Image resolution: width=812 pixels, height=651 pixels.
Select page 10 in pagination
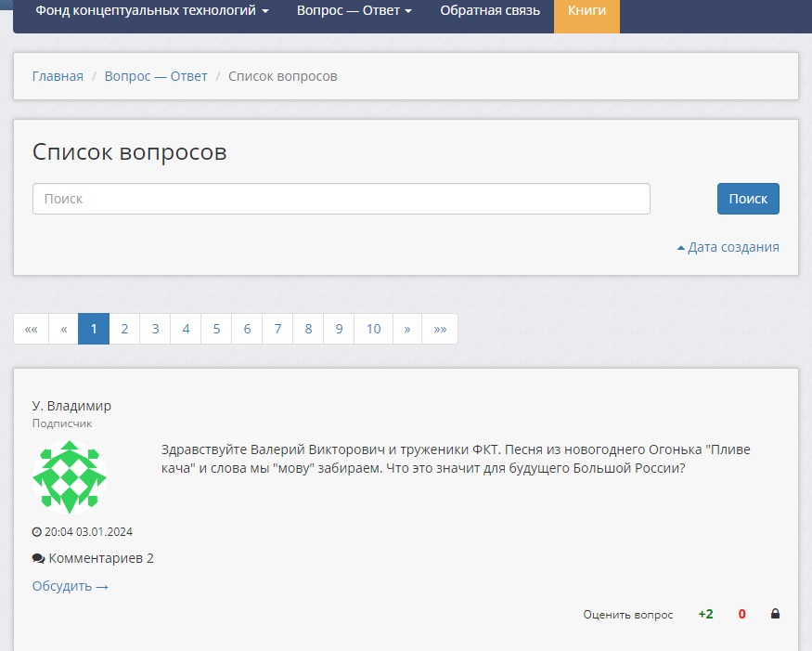coord(373,329)
